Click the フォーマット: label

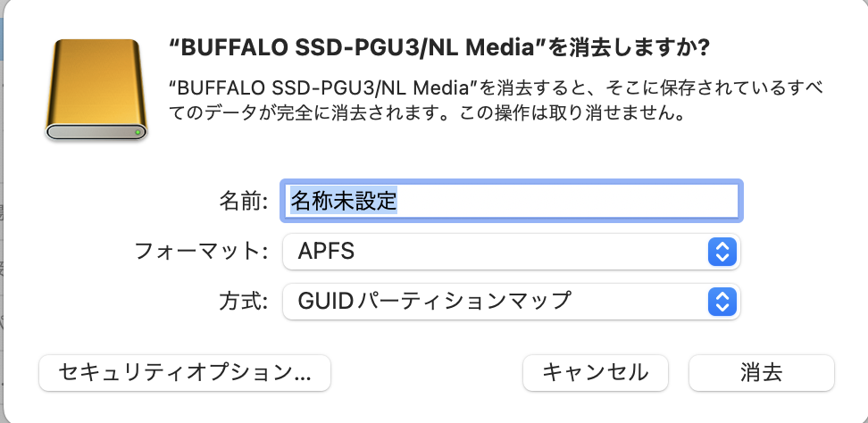[x=202, y=252]
